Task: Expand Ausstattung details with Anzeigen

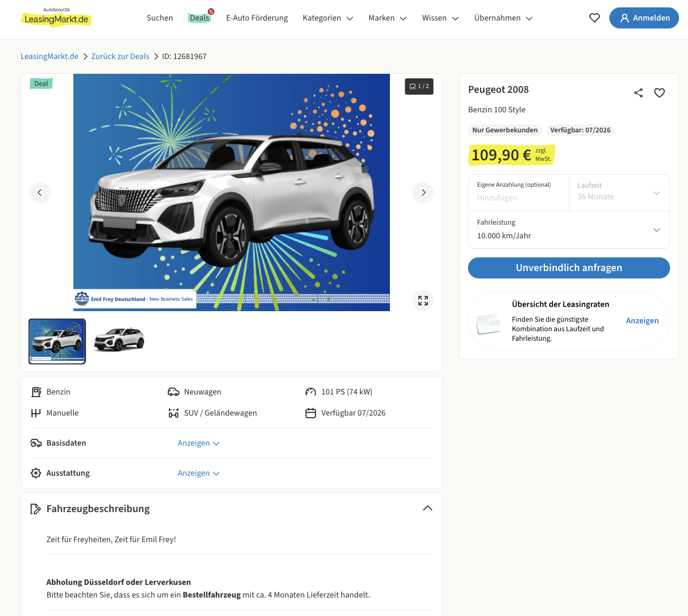Action: tap(198, 473)
